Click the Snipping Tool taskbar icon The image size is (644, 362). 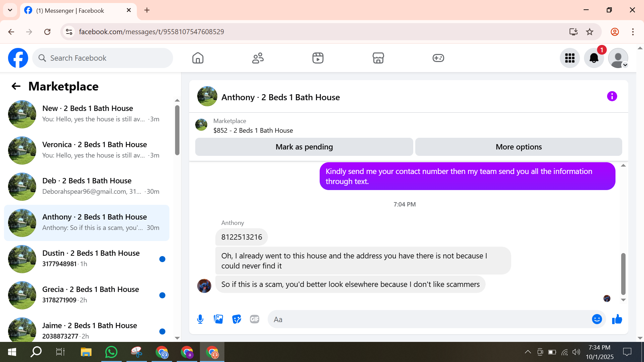pos(137,352)
